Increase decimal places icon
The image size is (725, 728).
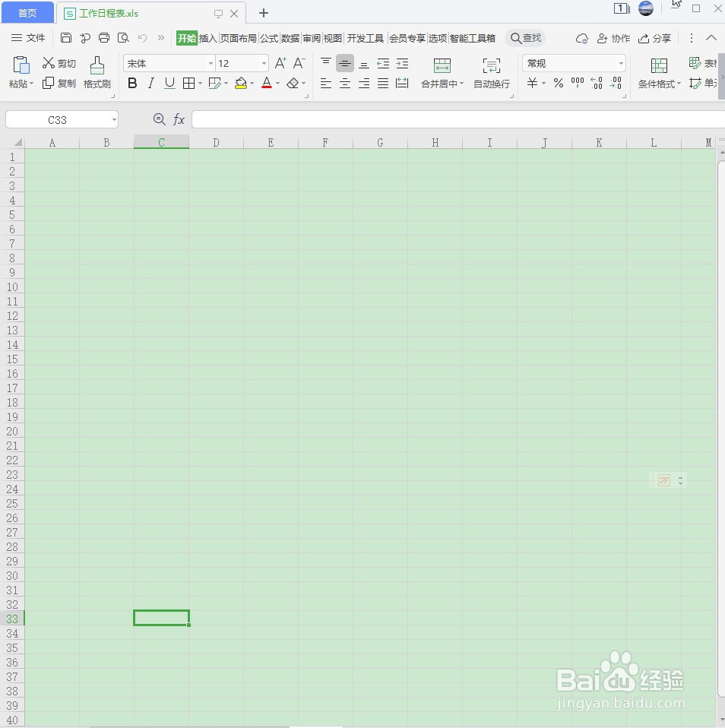[597, 83]
